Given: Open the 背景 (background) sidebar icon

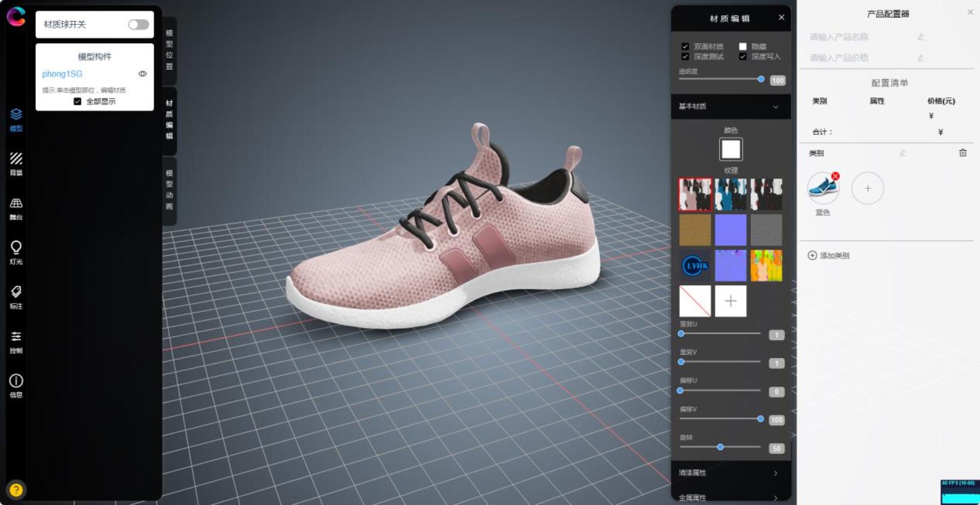Looking at the screenshot, I should tap(16, 163).
